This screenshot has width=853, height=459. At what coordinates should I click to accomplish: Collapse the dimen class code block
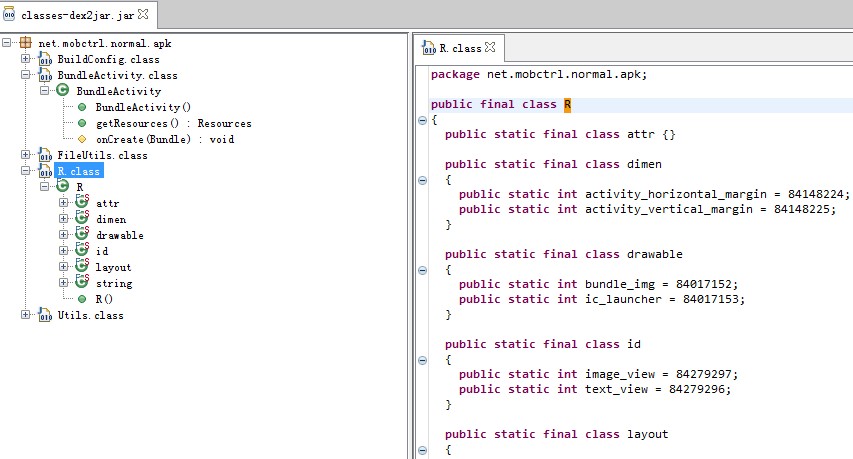pyautogui.click(x=422, y=180)
